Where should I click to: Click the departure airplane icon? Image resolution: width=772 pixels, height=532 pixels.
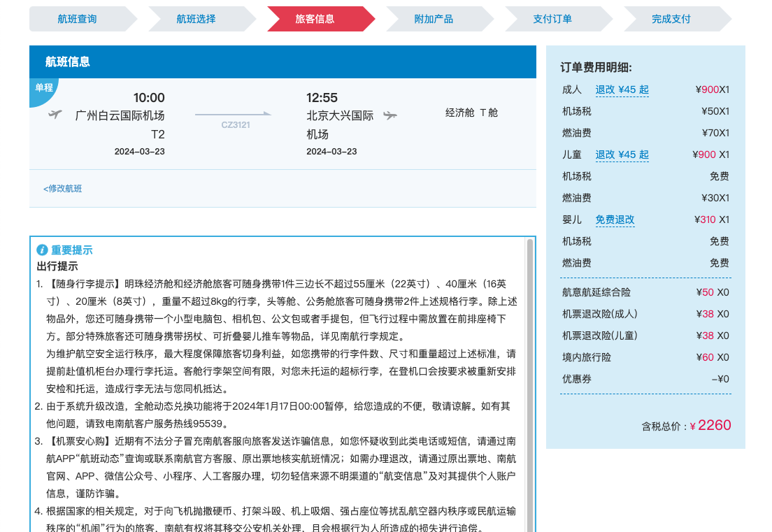55,115
